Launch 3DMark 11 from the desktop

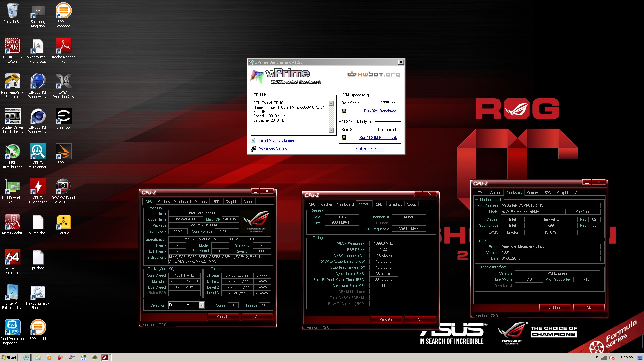(38, 330)
